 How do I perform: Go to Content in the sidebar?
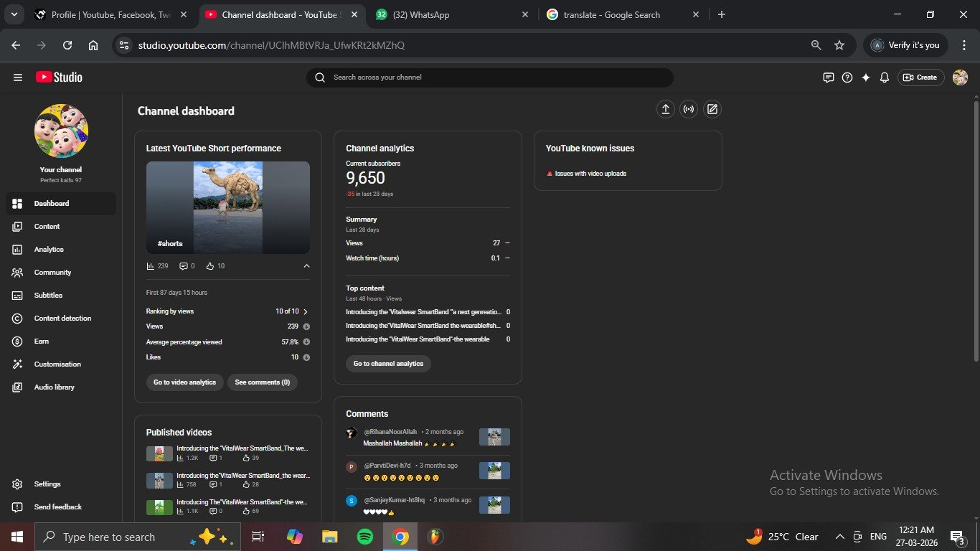tap(47, 227)
